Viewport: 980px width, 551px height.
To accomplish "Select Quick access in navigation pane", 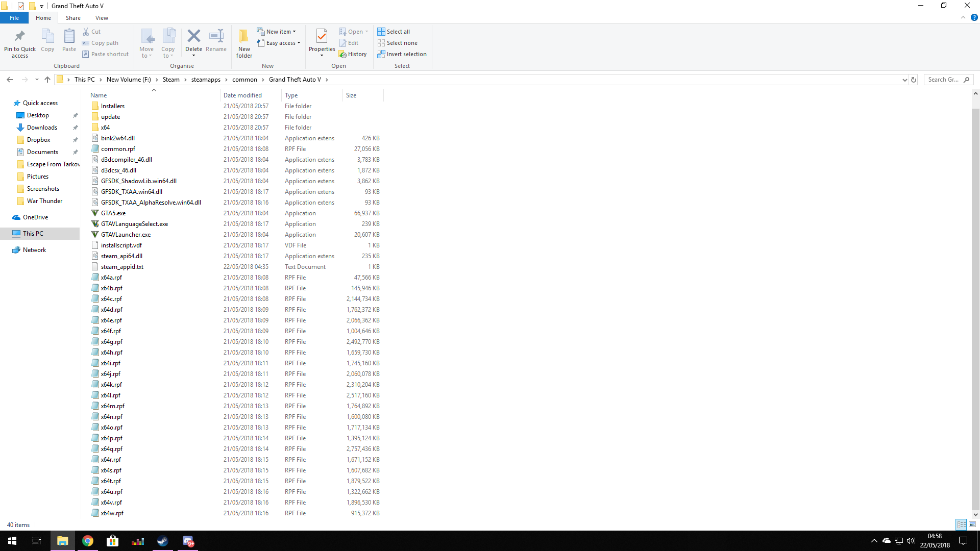I will pos(40,103).
